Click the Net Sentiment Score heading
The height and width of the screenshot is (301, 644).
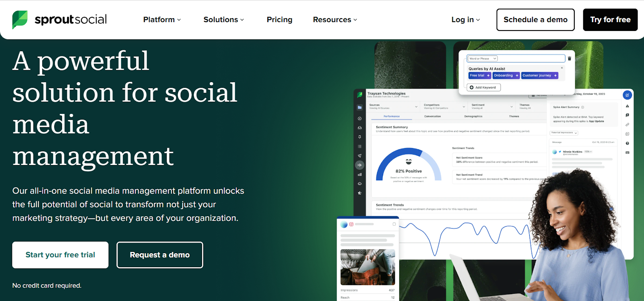pos(469,158)
